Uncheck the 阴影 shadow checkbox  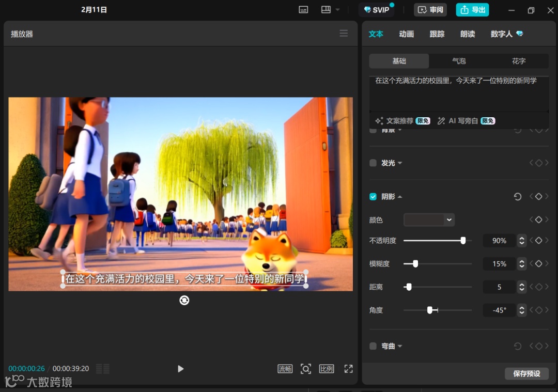[373, 197]
